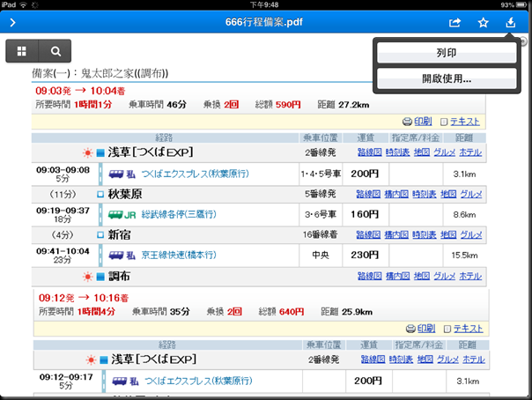Tap the download/export icon in header
532x400 pixels.
511,22
